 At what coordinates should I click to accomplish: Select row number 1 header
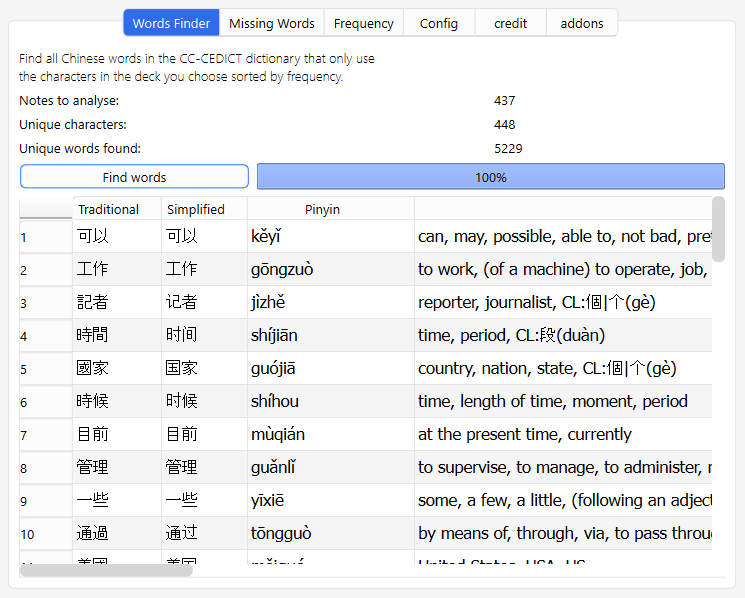[45, 237]
